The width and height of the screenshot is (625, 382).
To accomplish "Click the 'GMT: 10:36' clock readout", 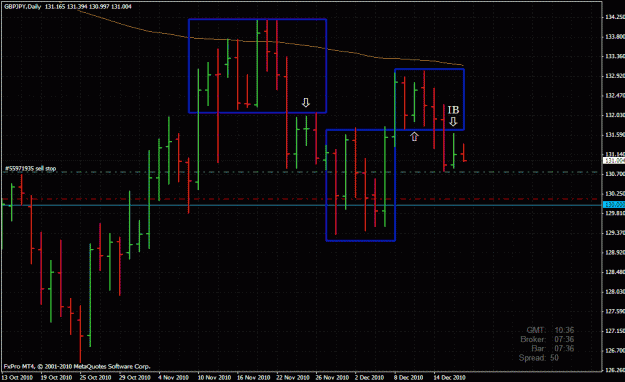I will click(550, 330).
